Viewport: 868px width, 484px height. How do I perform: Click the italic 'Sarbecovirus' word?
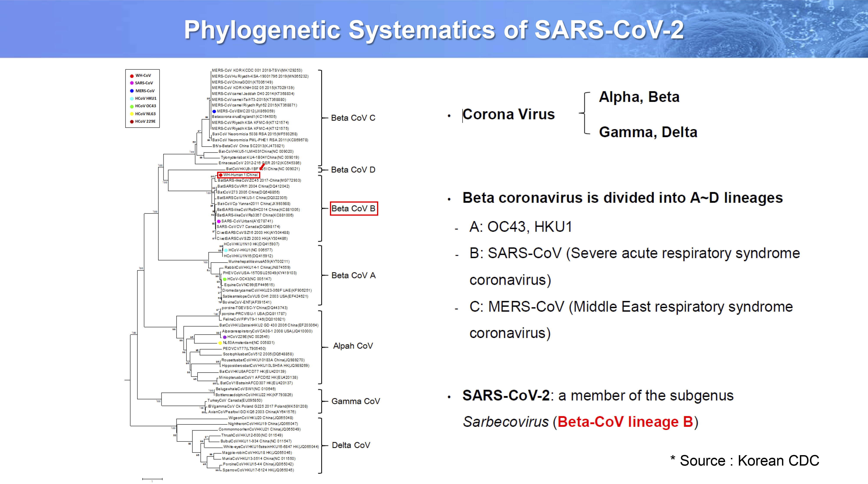(x=506, y=422)
